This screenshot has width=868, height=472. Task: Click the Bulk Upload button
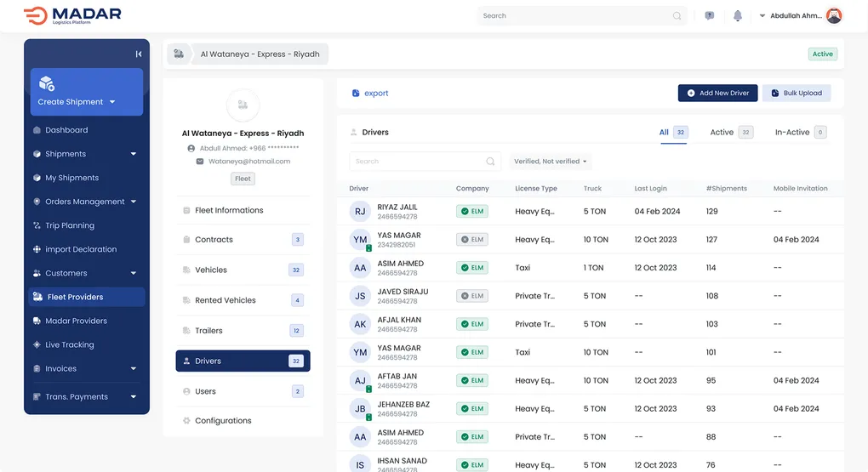coord(796,93)
